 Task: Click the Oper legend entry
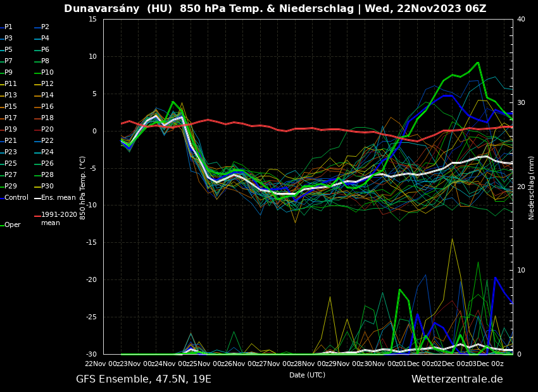[13, 225]
